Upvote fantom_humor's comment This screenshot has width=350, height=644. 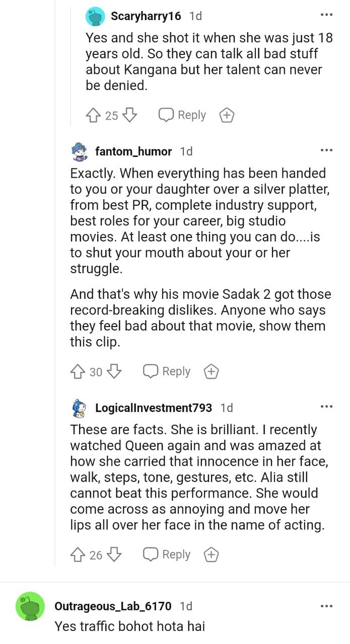point(78,371)
